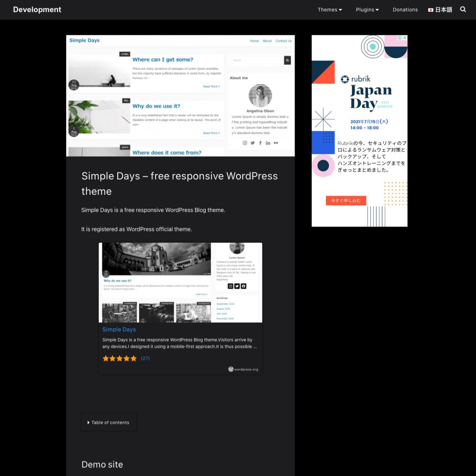Expand the Themes dropdown menu
The width and height of the screenshot is (476, 476).
point(330,9)
